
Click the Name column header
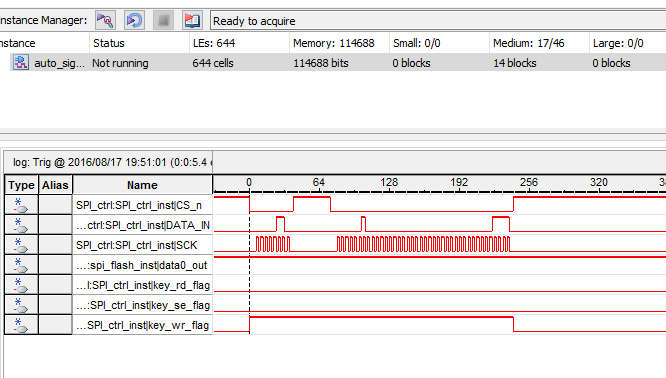[x=142, y=185]
